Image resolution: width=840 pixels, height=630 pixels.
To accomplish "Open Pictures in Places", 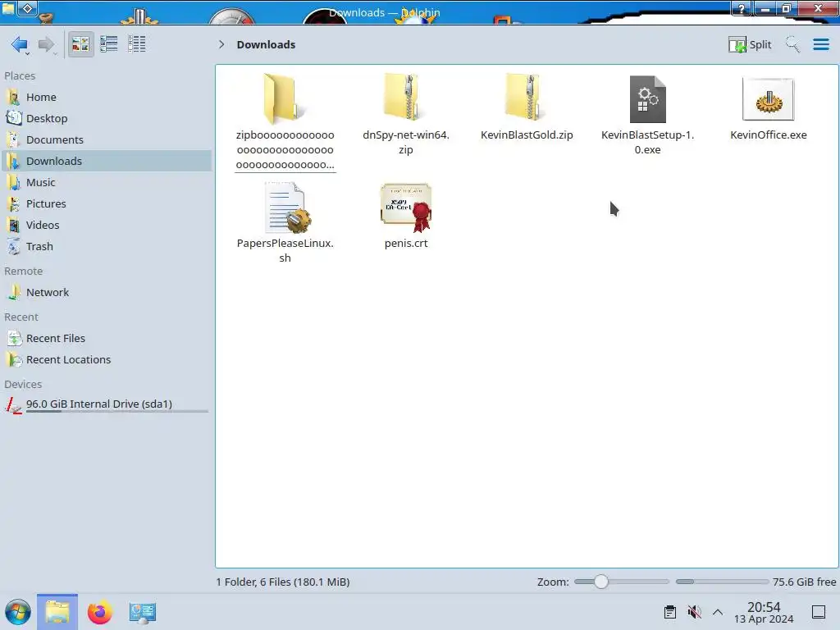I will coord(106,204).
